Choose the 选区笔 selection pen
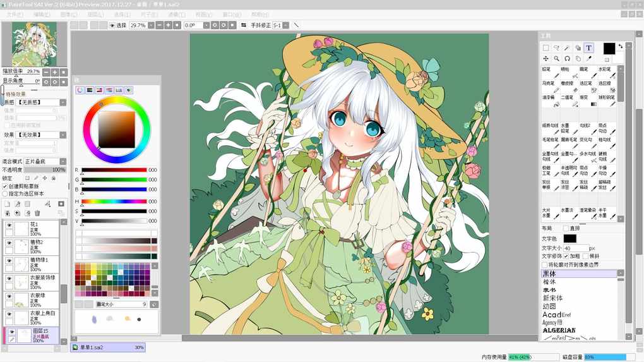 click(588, 87)
